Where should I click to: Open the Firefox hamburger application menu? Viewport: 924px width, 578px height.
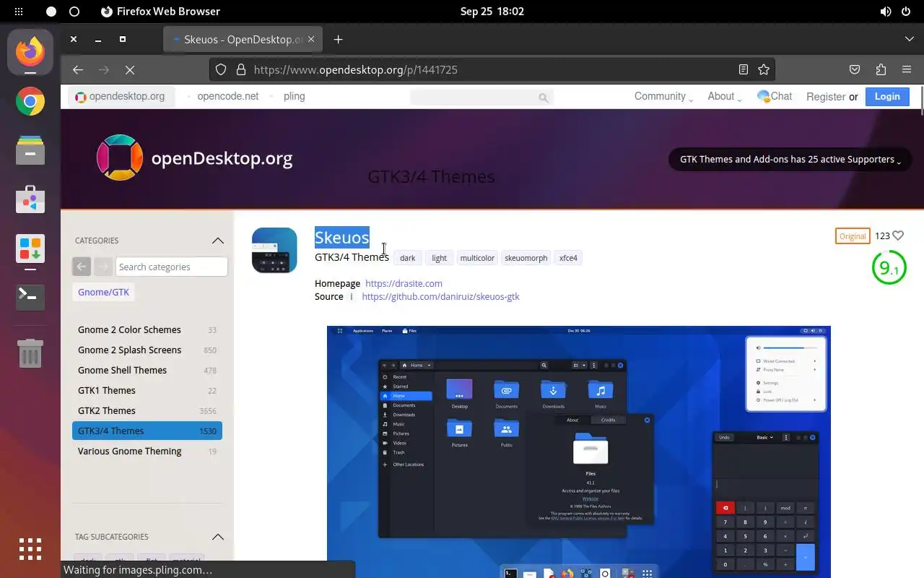click(907, 69)
